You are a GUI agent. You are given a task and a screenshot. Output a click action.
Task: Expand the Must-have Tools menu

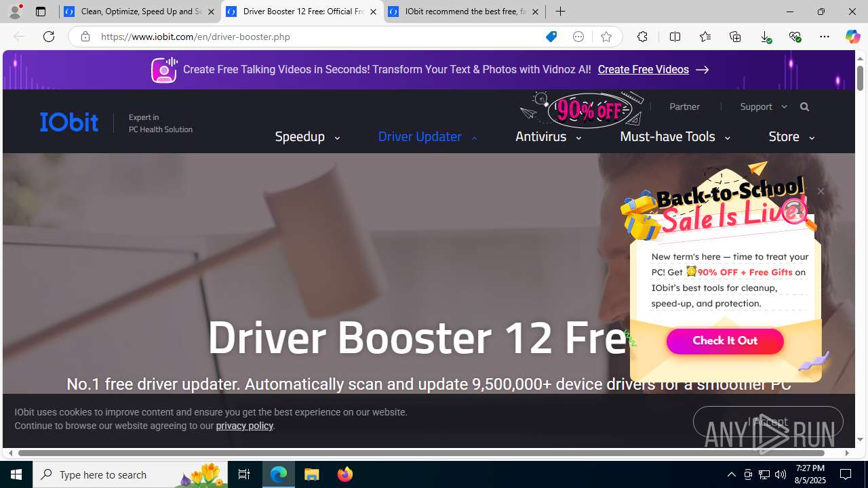tap(675, 137)
